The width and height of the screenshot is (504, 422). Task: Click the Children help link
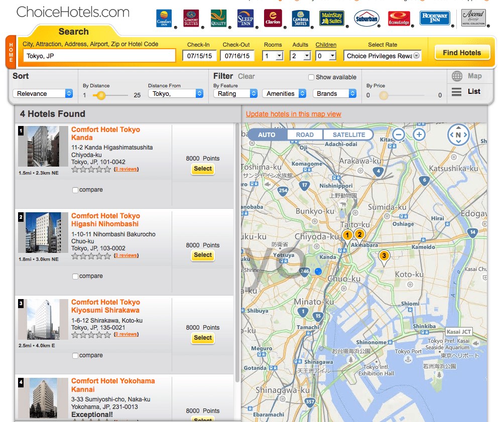pyautogui.click(x=326, y=45)
